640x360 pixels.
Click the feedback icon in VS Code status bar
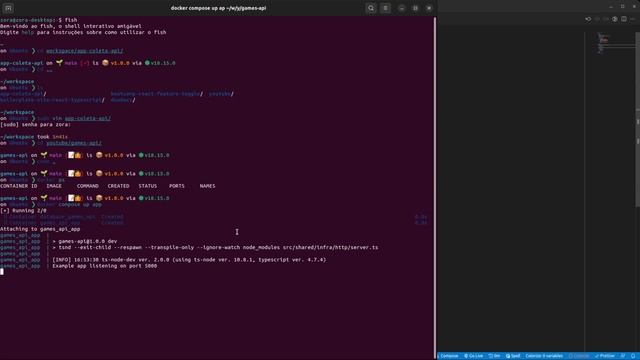coord(623,356)
